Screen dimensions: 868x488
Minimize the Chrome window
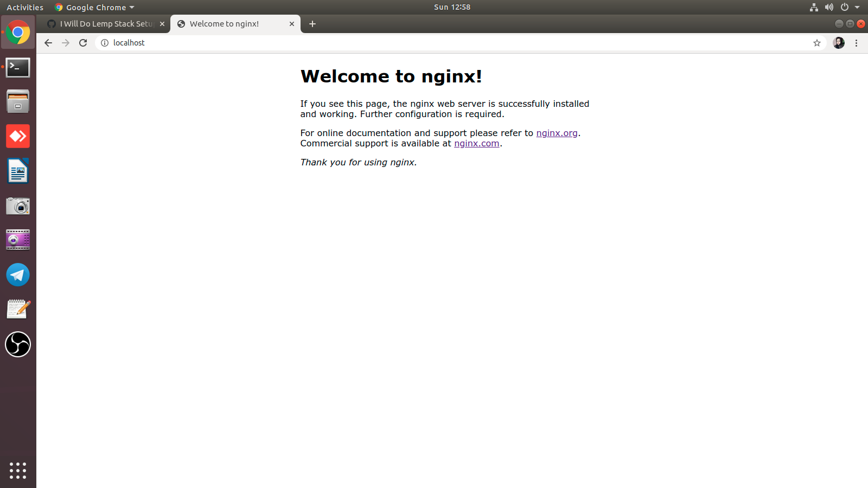point(839,24)
